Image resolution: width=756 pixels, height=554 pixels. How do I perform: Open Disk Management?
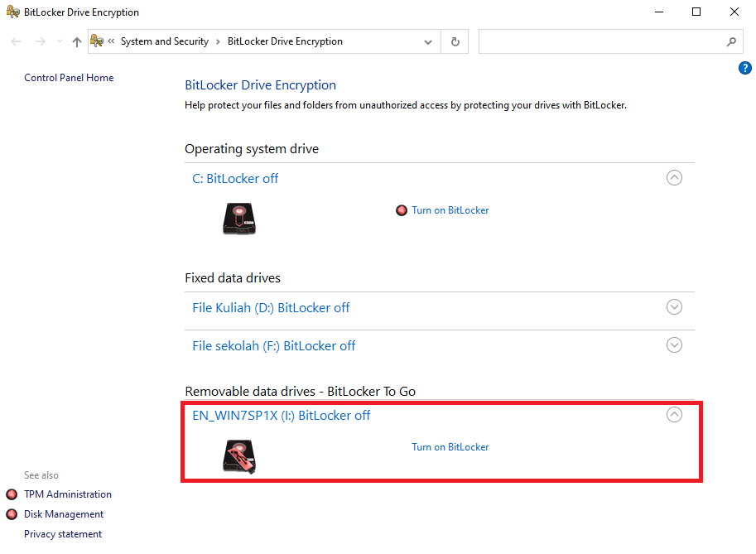[x=64, y=514]
